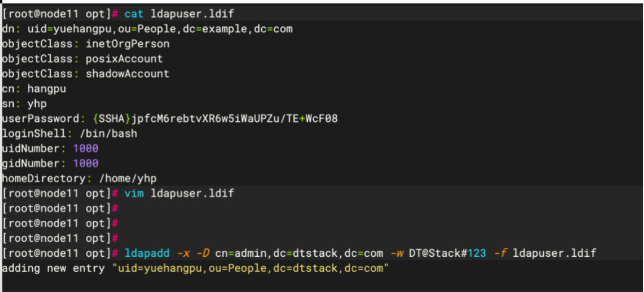Click the gidNumber value 1000

pos(86,163)
